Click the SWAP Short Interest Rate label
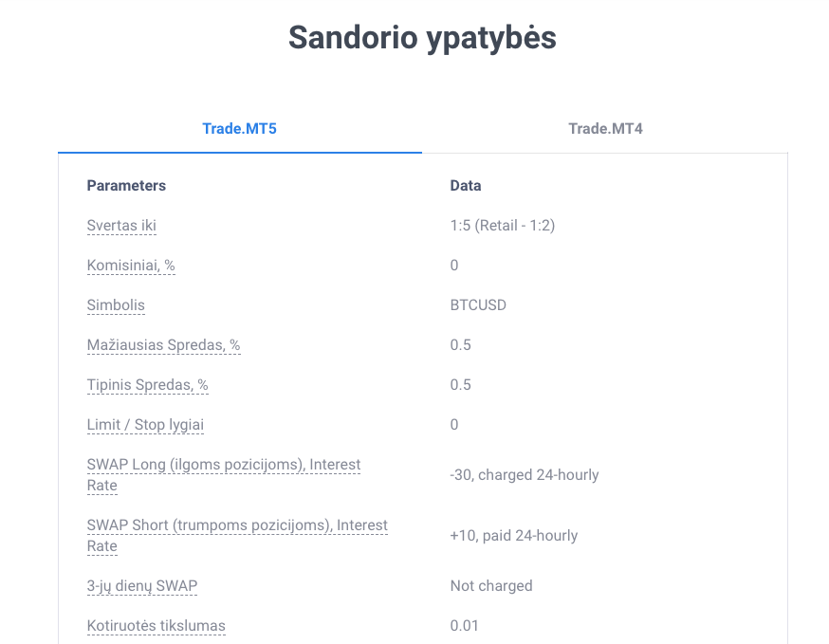 237,536
